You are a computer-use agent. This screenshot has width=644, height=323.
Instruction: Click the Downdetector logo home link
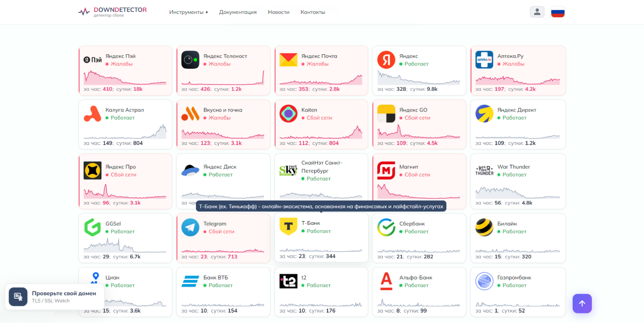click(112, 11)
